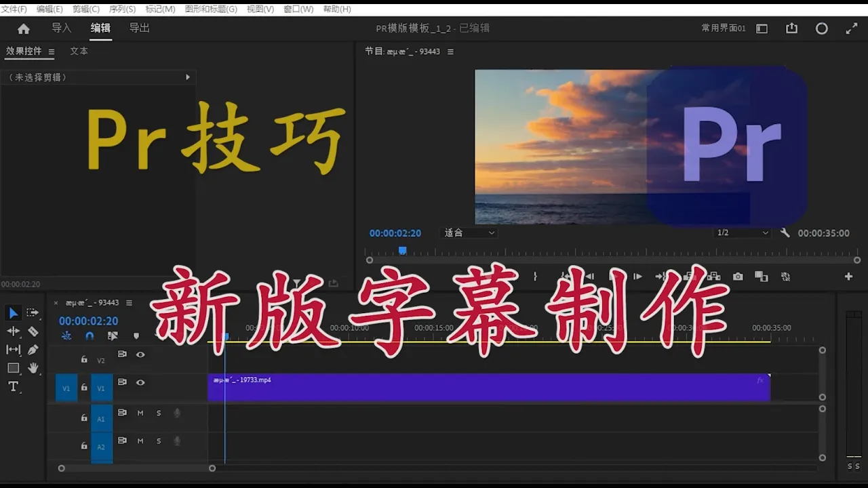Open the 适合 zoom level dropdown

[x=469, y=232]
